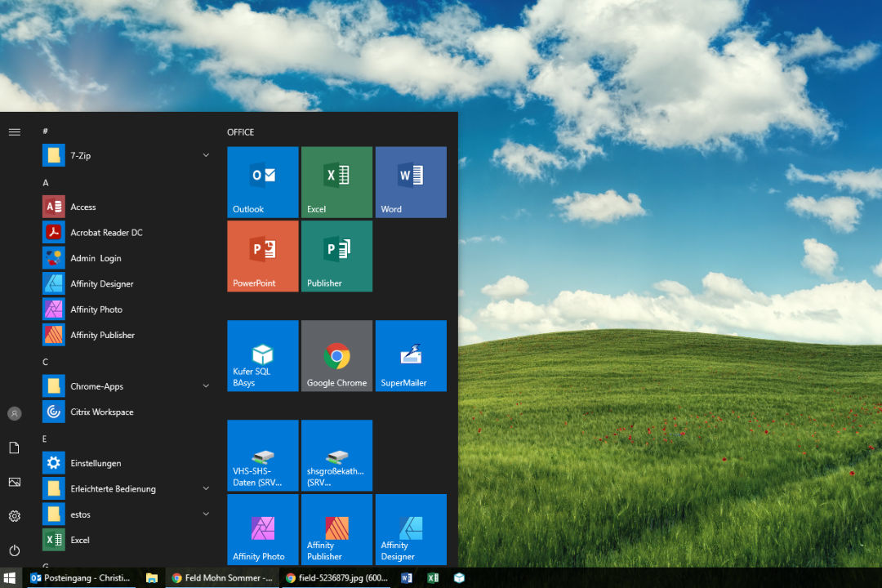Image resolution: width=882 pixels, height=588 pixels.
Task: Open the Microsoft Publisher tile
Action: click(337, 256)
